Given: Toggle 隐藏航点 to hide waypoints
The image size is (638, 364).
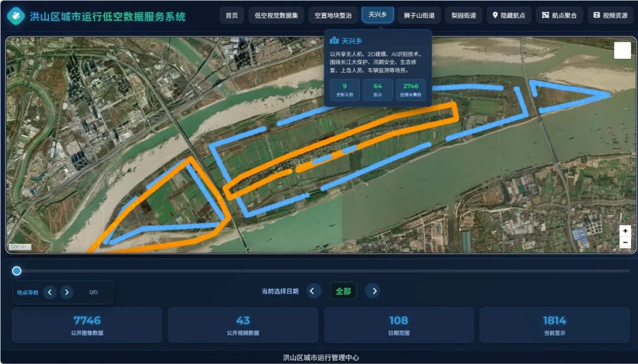Looking at the screenshot, I should pos(509,15).
